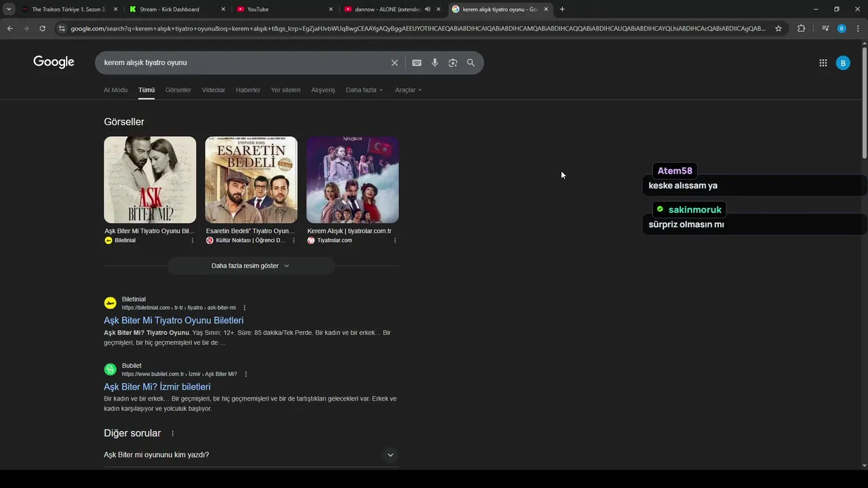Click Atem58 chat username
This screenshot has height=488, width=868.
click(x=675, y=171)
